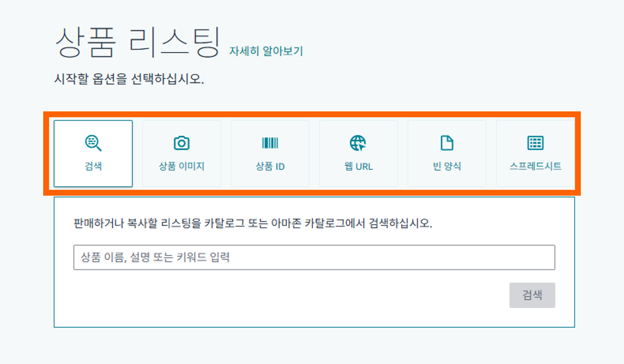
Task: Click the 상품 리스팅 page heading
Action: (137, 42)
